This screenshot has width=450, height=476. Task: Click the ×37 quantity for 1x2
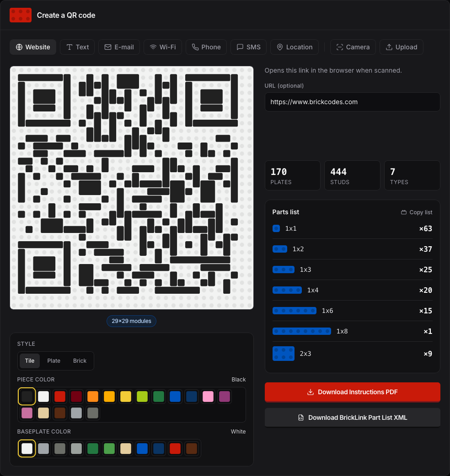[425, 249]
